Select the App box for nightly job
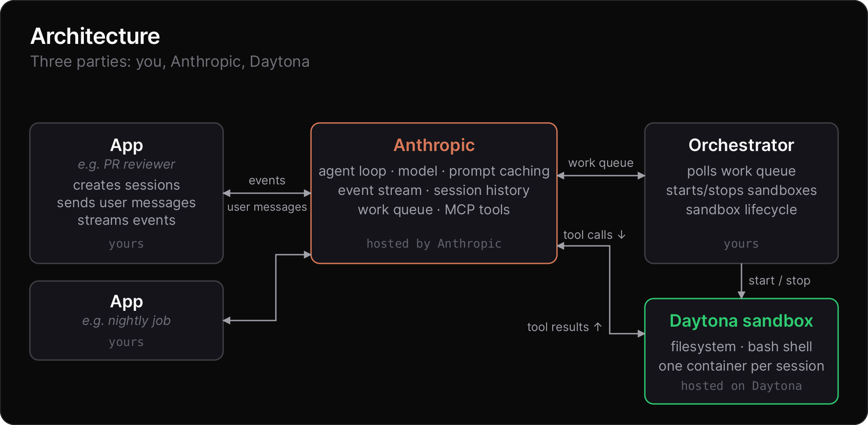868x425 pixels. pos(127,321)
